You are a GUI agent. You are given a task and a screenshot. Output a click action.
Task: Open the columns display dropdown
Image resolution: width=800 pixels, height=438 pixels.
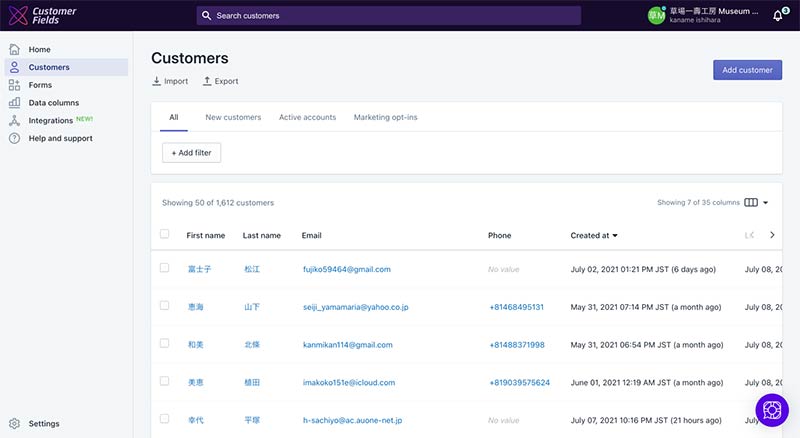[x=756, y=203]
